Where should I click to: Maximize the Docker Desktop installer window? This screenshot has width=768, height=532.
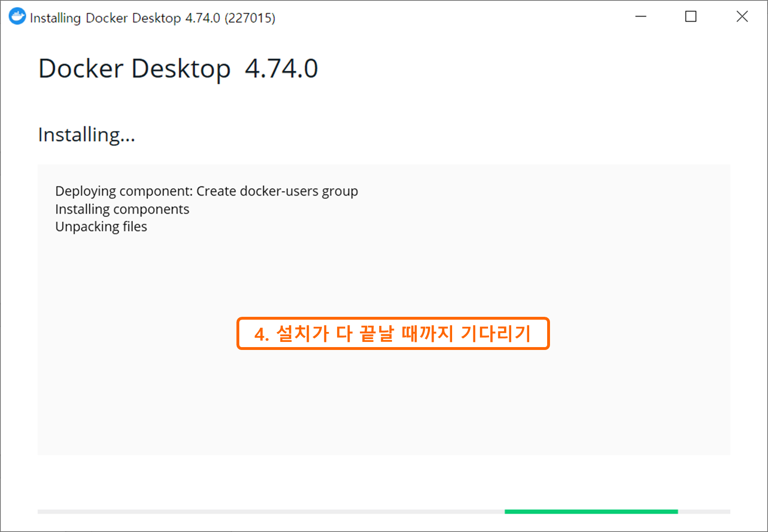click(691, 17)
